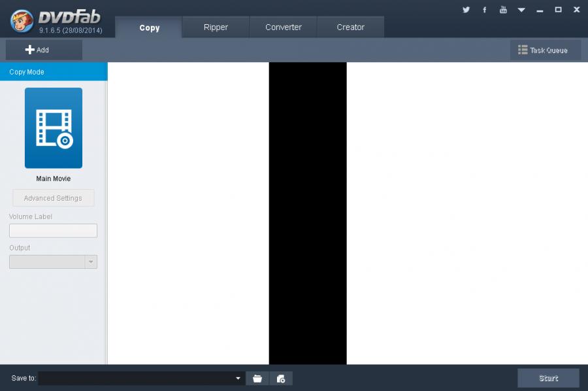Maximize the DVDFab window
Screen dimensions: 588x391
click(x=559, y=10)
